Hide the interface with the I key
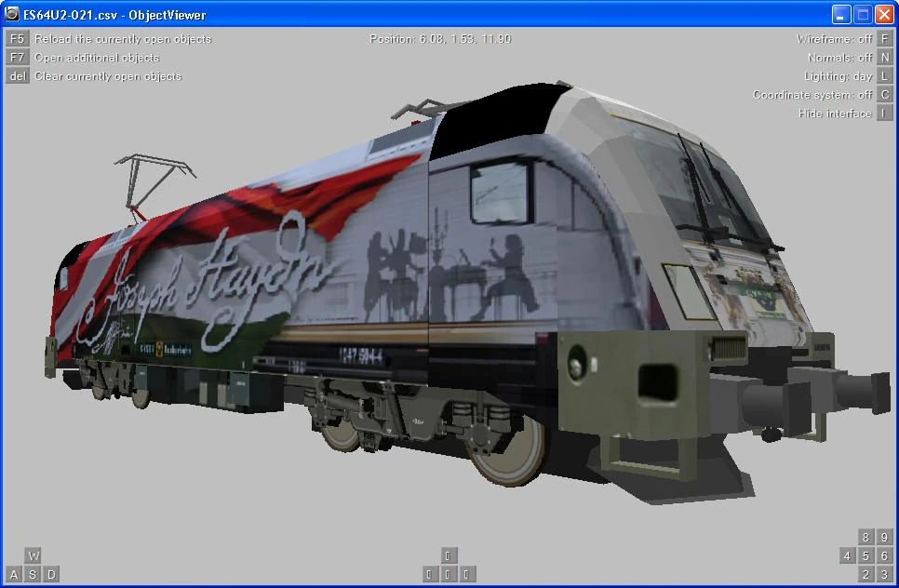Screen dimensions: 899x588 [x=885, y=113]
